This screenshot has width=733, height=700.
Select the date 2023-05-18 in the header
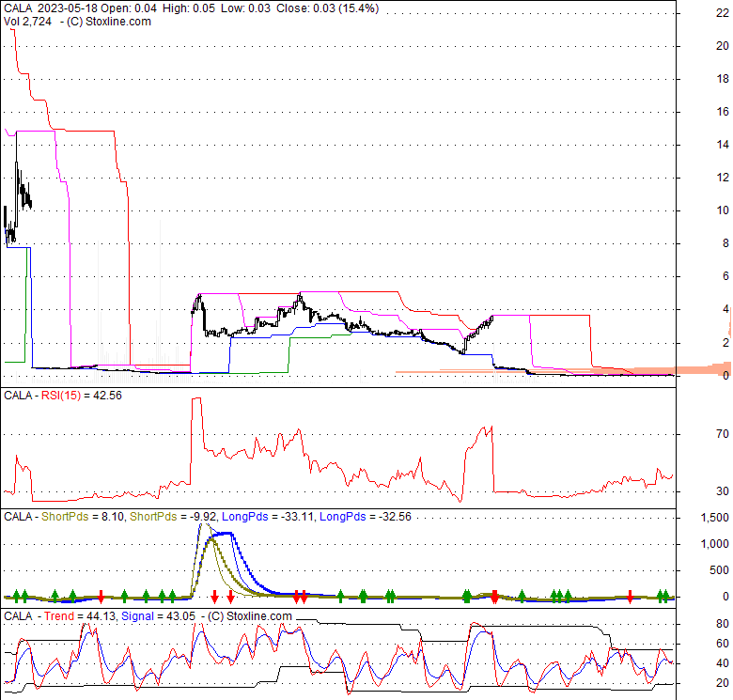(68, 8)
